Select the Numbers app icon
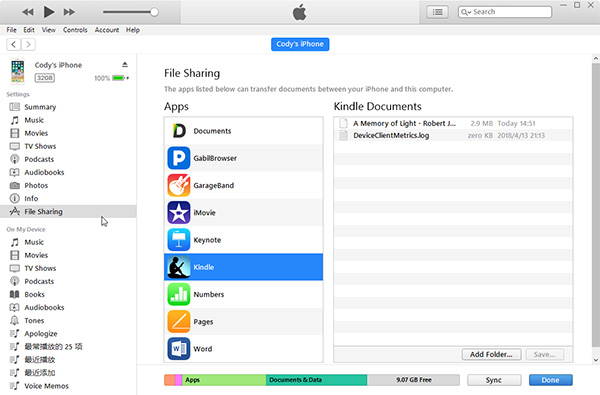 (x=179, y=294)
